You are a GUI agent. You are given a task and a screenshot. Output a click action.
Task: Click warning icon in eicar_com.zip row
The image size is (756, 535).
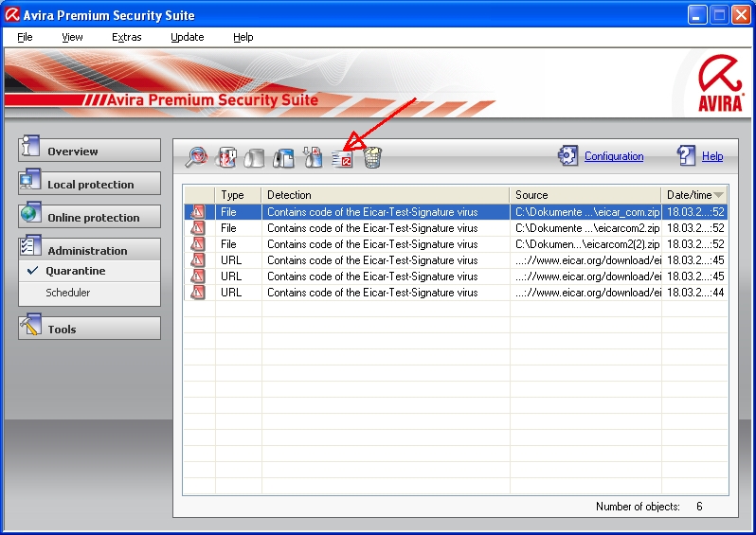(197, 211)
